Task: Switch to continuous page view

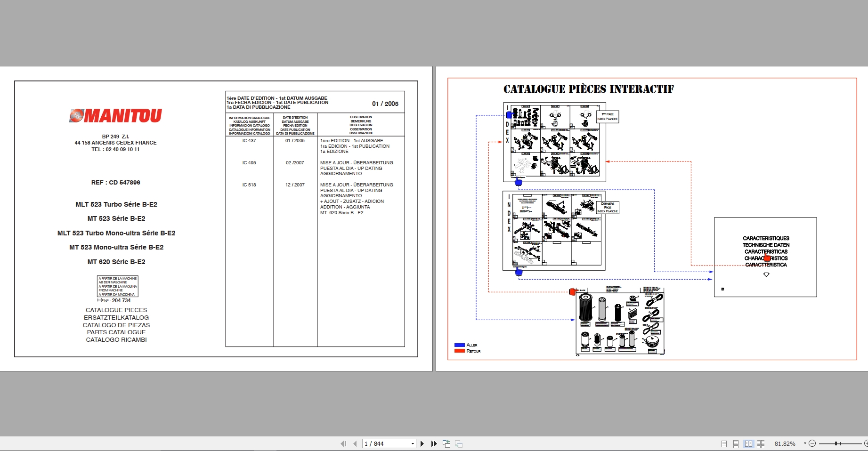Action: (736, 443)
